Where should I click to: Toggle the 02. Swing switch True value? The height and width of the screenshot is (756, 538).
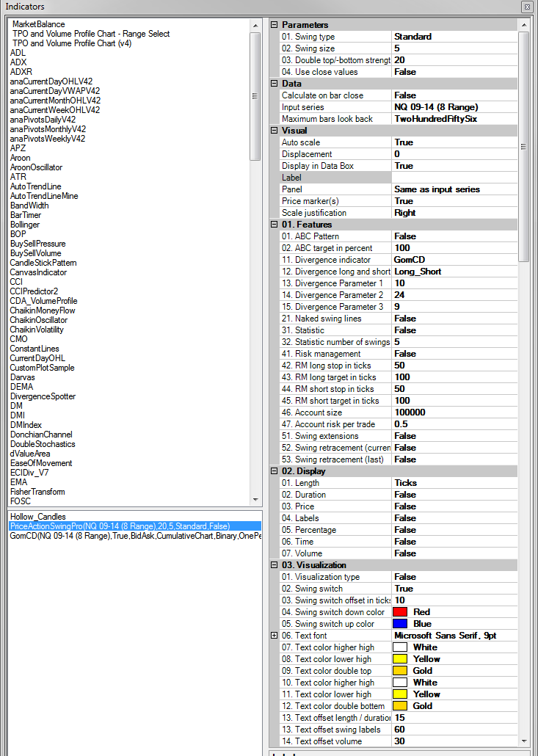click(x=454, y=589)
